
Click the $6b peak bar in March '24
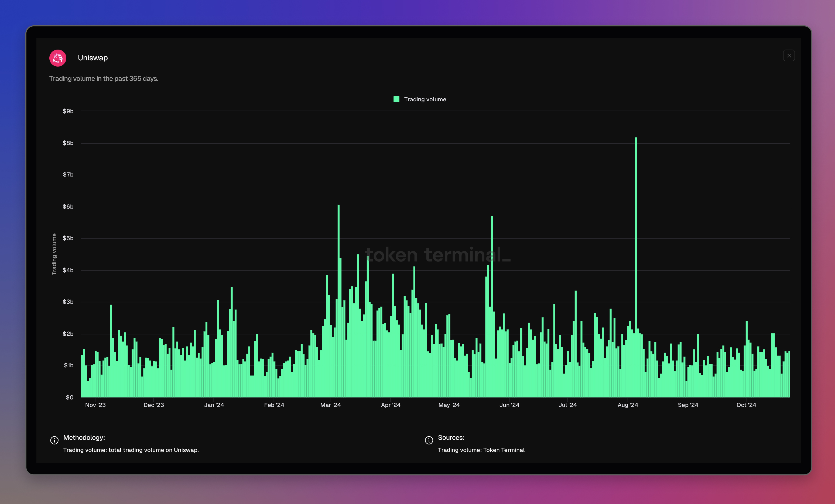tap(338, 301)
